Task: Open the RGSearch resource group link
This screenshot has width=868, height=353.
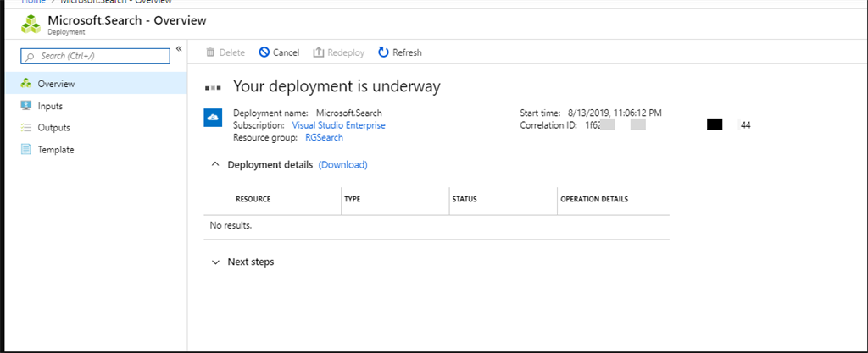Action: tap(324, 137)
